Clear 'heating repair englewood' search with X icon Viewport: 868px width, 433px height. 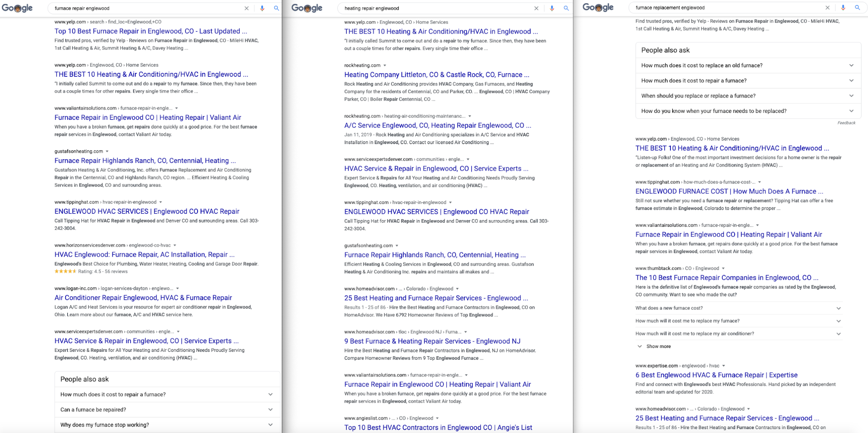[536, 8]
